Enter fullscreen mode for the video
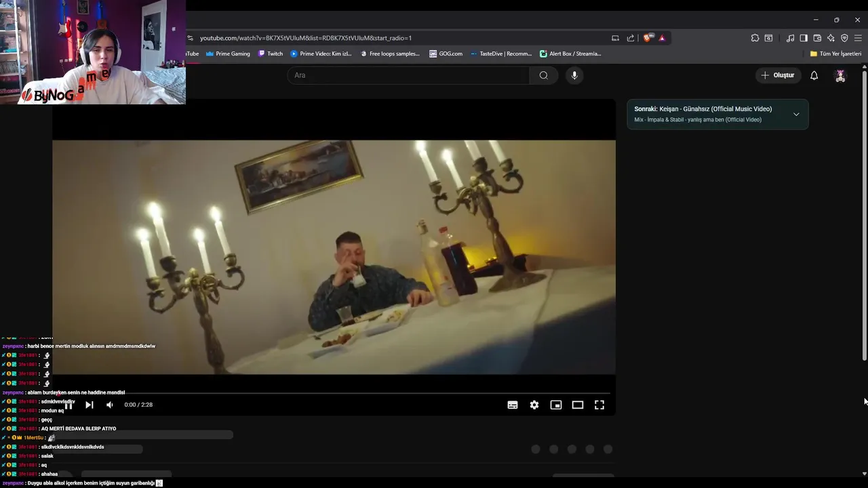 click(x=599, y=405)
